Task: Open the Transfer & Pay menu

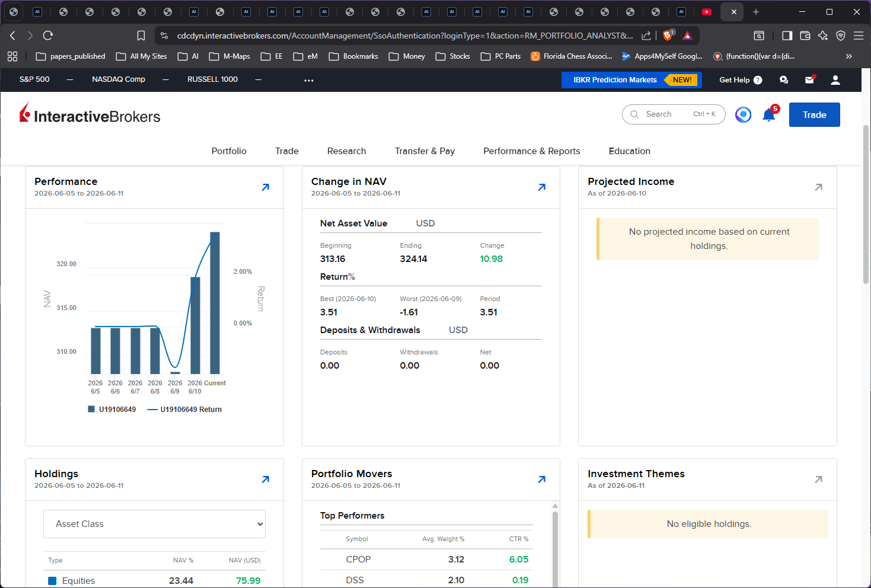Action: (x=425, y=151)
